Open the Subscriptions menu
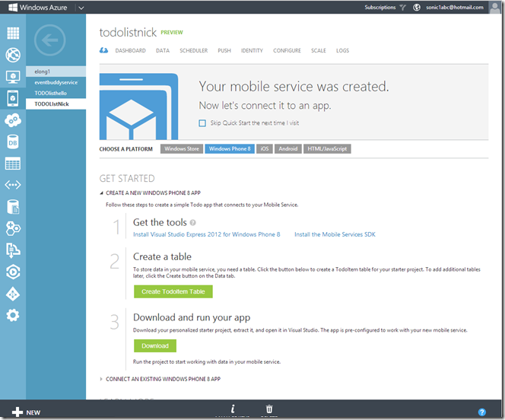The width and height of the screenshot is (505, 420). (x=380, y=8)
